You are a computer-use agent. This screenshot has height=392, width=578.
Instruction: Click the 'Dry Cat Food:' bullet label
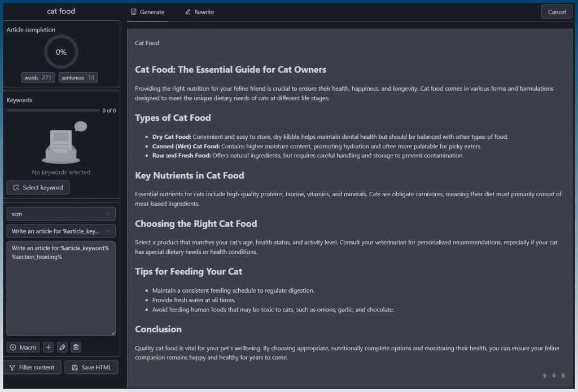[172, 136]
